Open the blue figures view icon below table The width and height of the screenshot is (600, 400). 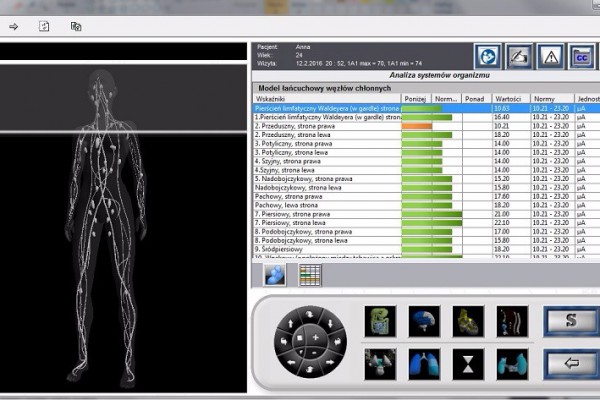click(x=274, y=275)
